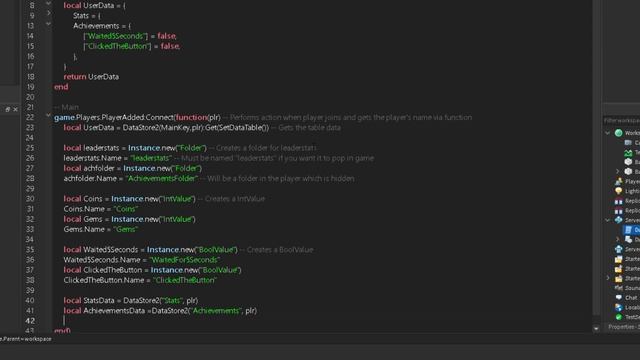Select the LocalizationService globe icon
The height and width of the screenshot is (360, 640).
click(x=619, y=307)
